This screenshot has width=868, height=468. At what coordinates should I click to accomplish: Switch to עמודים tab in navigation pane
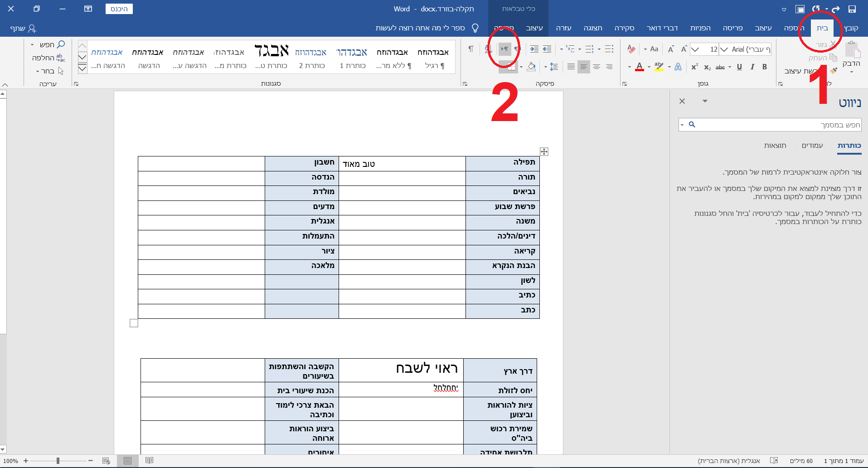click(x=812, y=146)
